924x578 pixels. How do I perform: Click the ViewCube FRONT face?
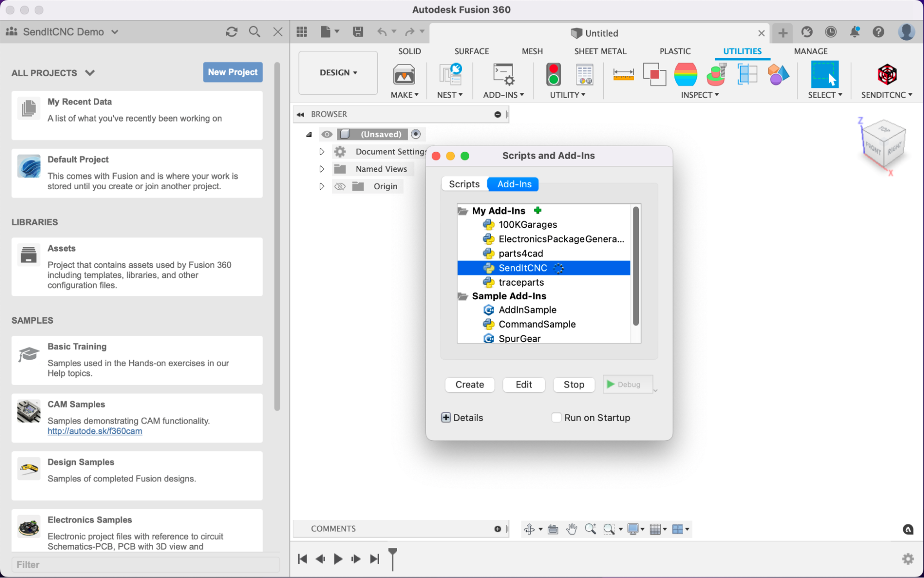tap(873, 148)
